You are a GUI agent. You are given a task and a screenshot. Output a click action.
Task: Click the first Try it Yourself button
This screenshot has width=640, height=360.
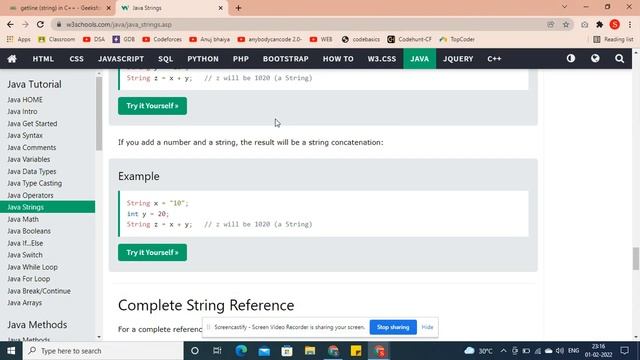pyautogui.click(x=152, y=106)
